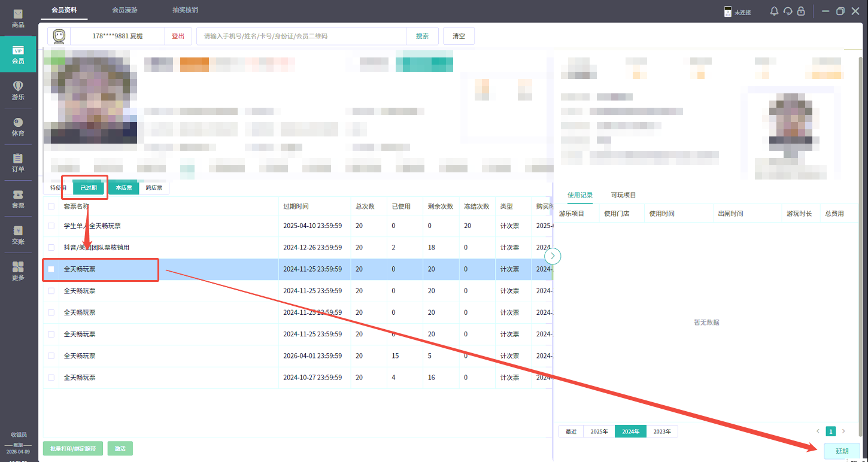
Task: Tick the select-all checkbox in table header
Action: pyautogui.click(x=51, y=206)
